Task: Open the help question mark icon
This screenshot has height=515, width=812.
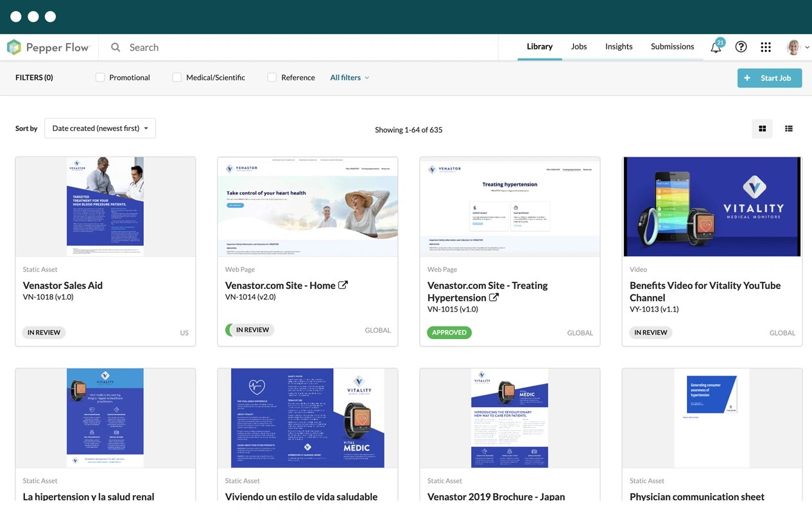Action: click(x=741, y=47)
